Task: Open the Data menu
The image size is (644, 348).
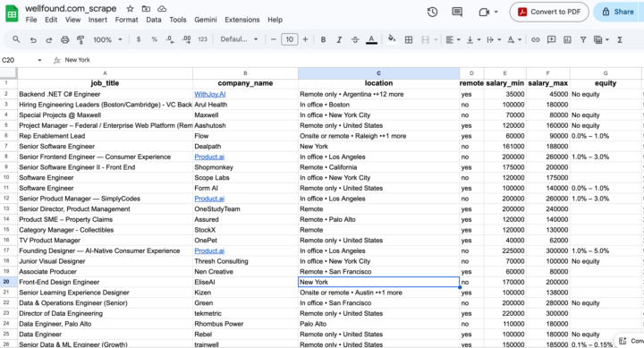Action: (154, 20)
